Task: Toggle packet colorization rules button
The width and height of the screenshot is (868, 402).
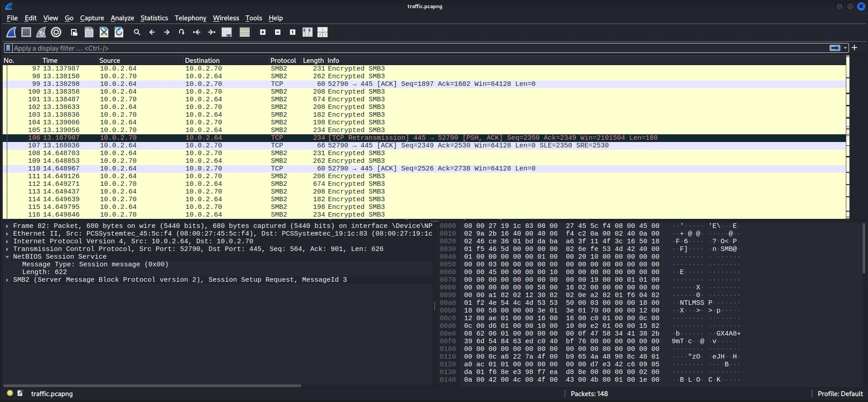Action: pos(245,32)
